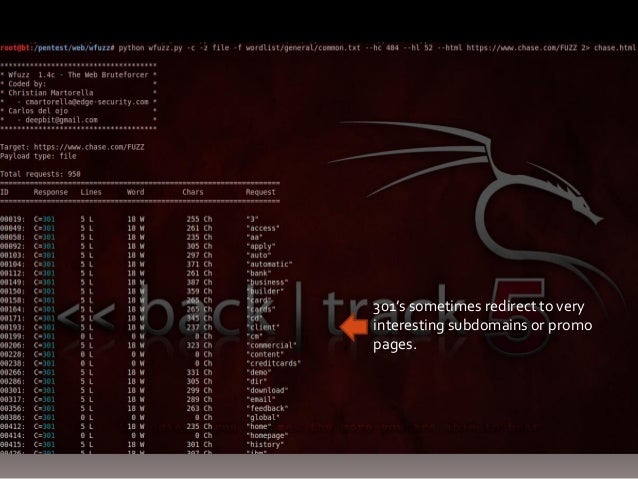638x479 pixels.
Task: Click the "371 Ch" chars value
Action: [x=199, y=264]
